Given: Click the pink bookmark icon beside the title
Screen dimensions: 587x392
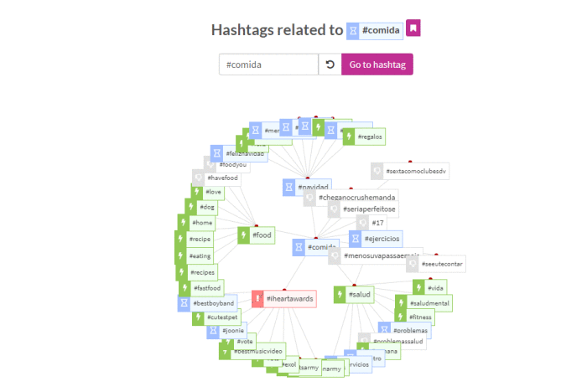Looking at the screenshot, I should (413, 28).
